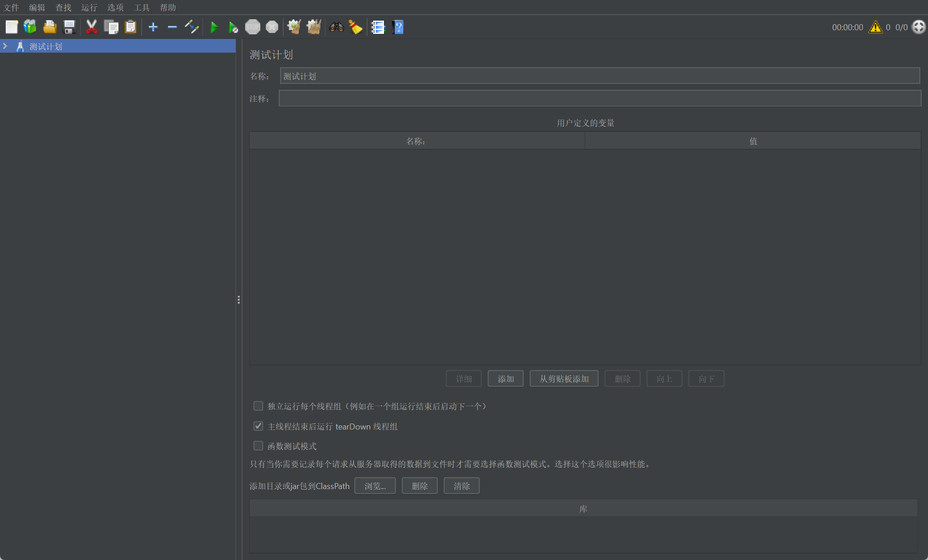Expand the 测试计划 tree node arrow
Viewport: 928px width, 560px height.
click(x=5, y=46)
